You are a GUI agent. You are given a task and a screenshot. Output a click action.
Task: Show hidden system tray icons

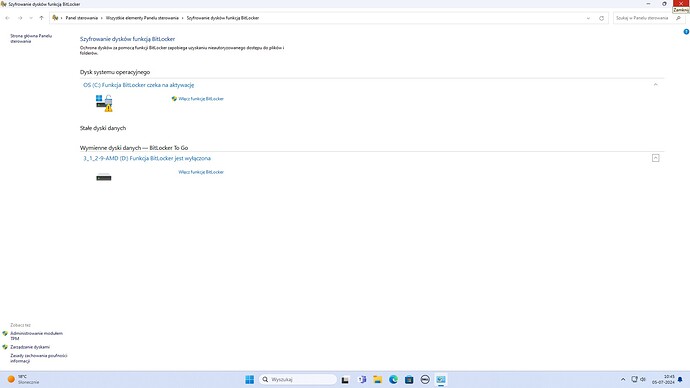coord(623,379)
